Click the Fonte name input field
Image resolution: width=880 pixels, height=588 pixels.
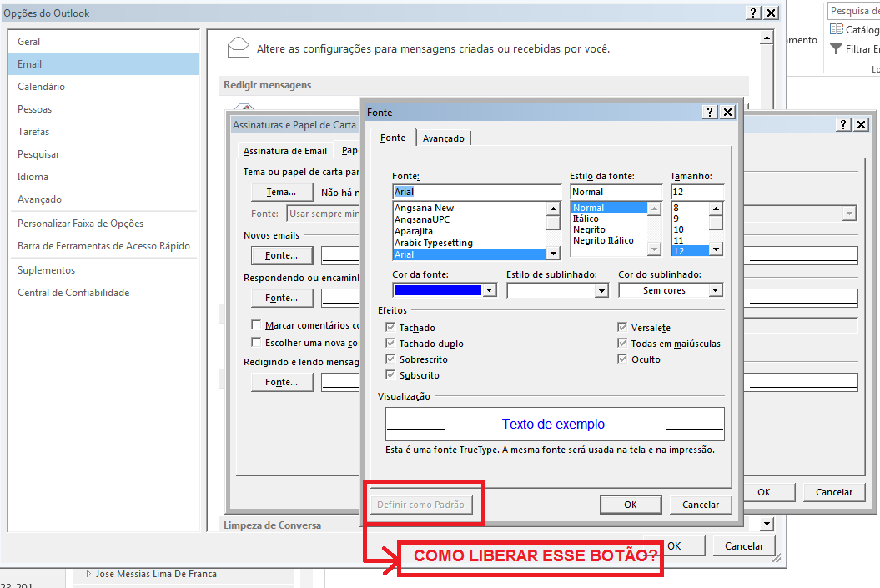477,192
